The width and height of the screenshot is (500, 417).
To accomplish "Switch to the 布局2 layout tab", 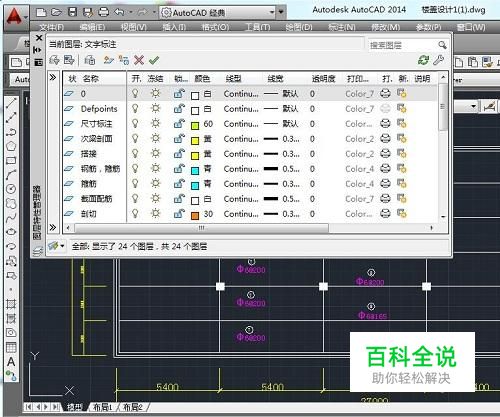I will tap(133, 407).
